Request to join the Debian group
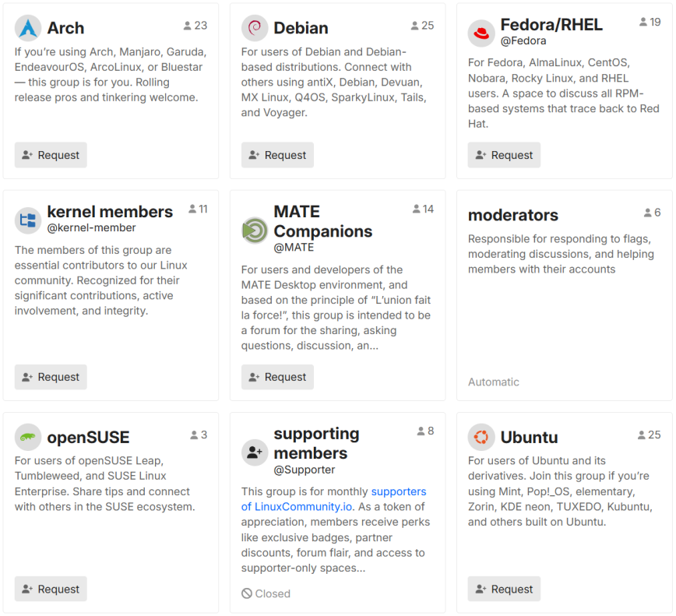 click(277, 154)
